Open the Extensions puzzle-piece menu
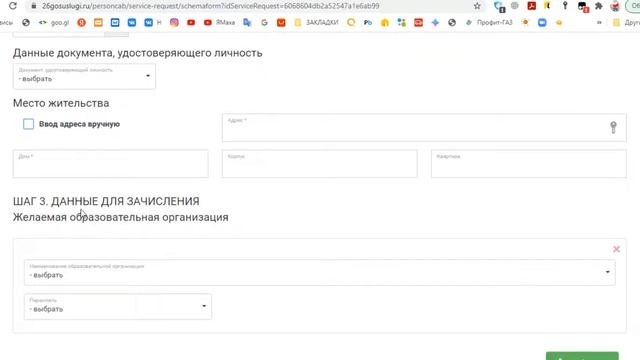Screen dimensions: 640x360 [x=599, y=6]
